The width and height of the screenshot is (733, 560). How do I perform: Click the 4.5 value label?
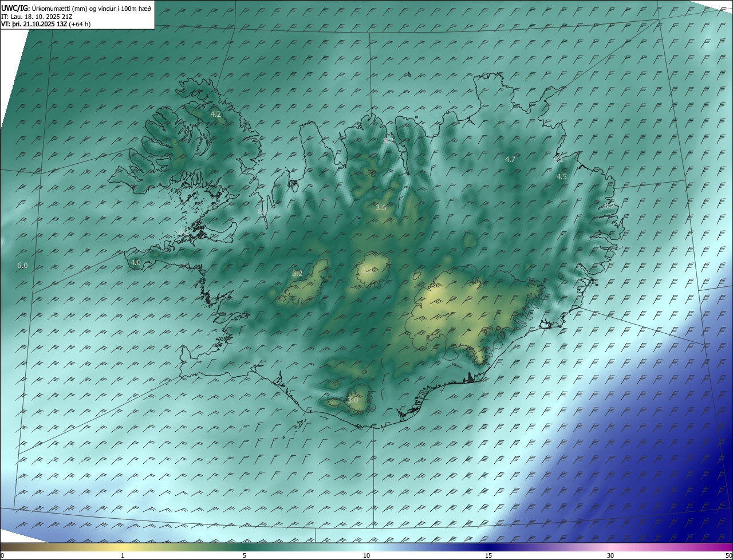click(562, 177)
